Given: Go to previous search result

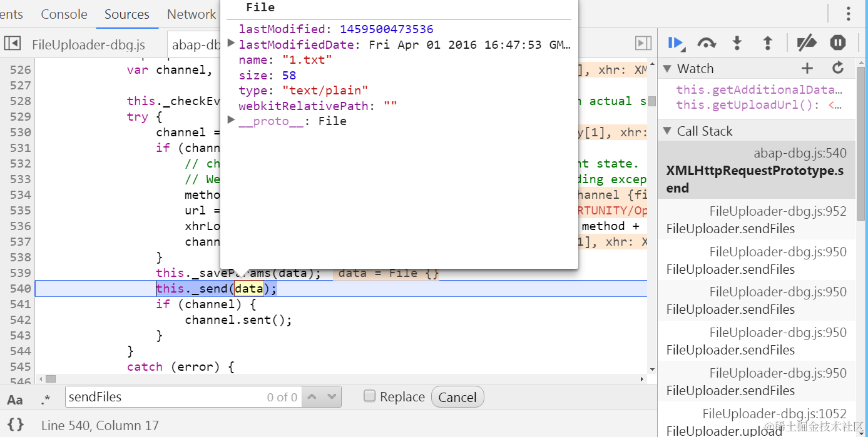Looking at the screenshot, I should 313,397.
